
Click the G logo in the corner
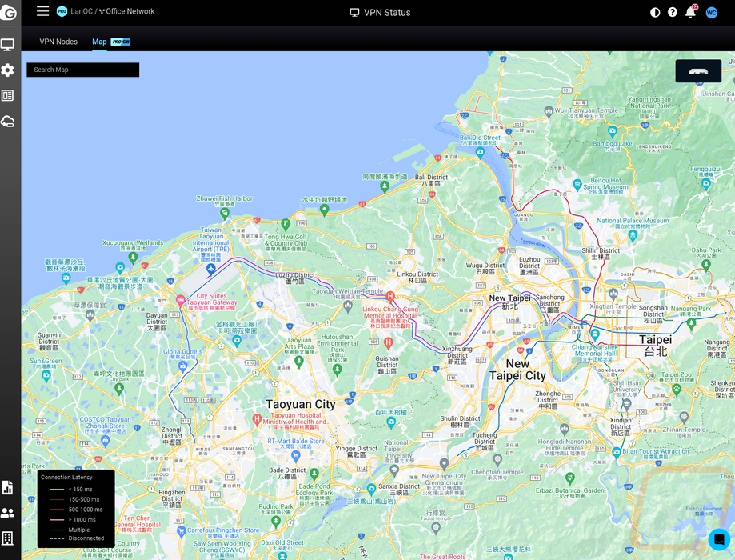(9, 12)
